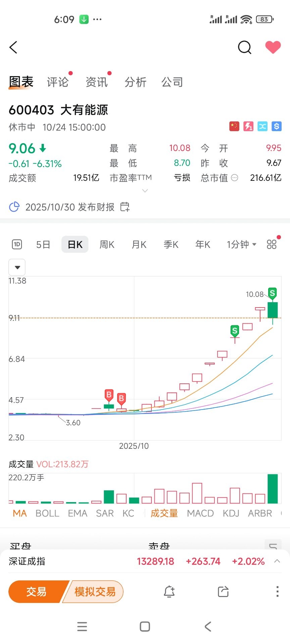Screen dimensions: 290x644
Task: Tap the blue dollar badge icon
Action: (277, 126)
